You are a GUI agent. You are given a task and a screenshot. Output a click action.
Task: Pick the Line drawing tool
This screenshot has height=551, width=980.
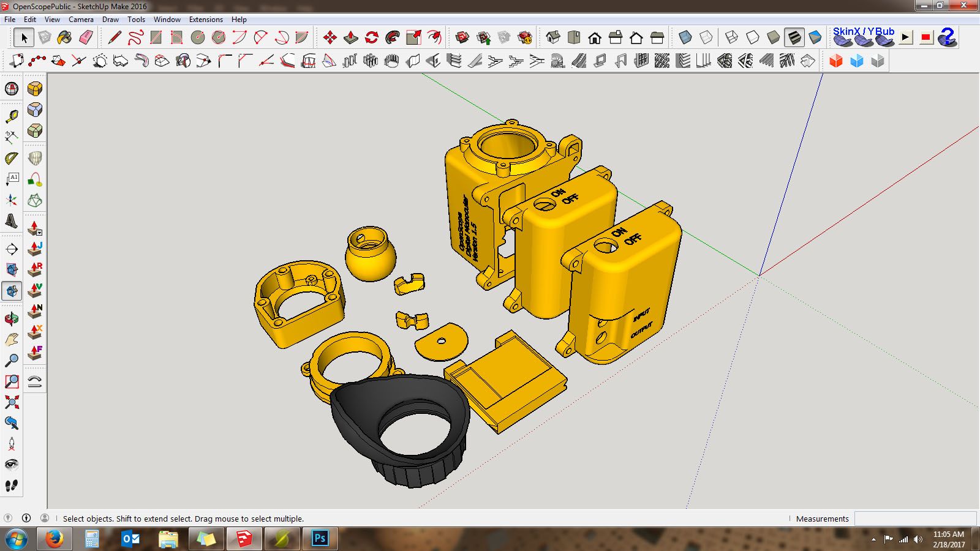tap(113, 37)
